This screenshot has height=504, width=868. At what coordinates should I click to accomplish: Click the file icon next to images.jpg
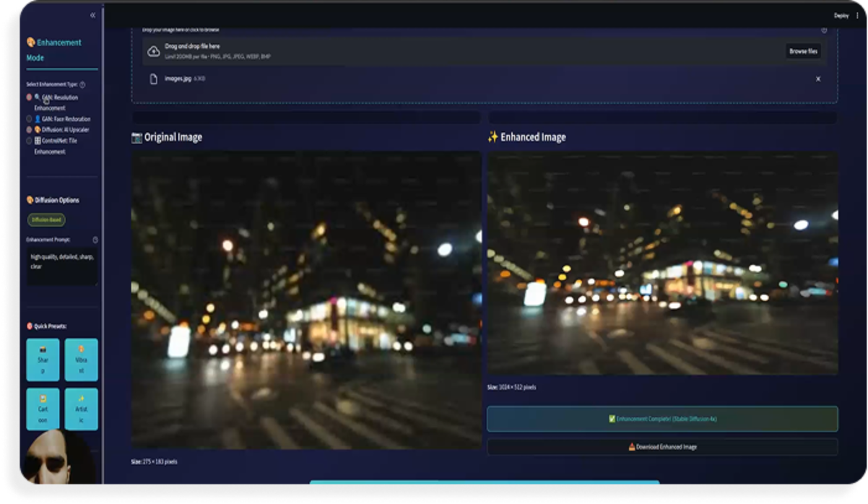click(154, 79)
